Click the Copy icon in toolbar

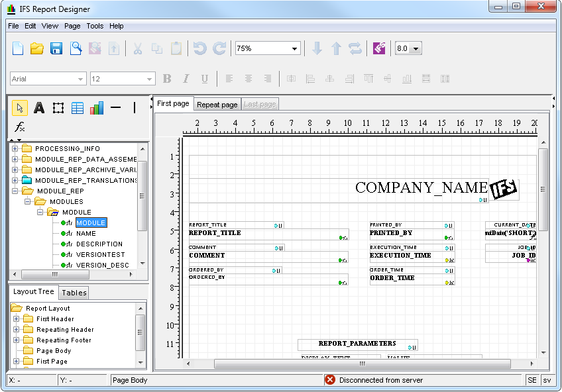[x=157, y=48]
